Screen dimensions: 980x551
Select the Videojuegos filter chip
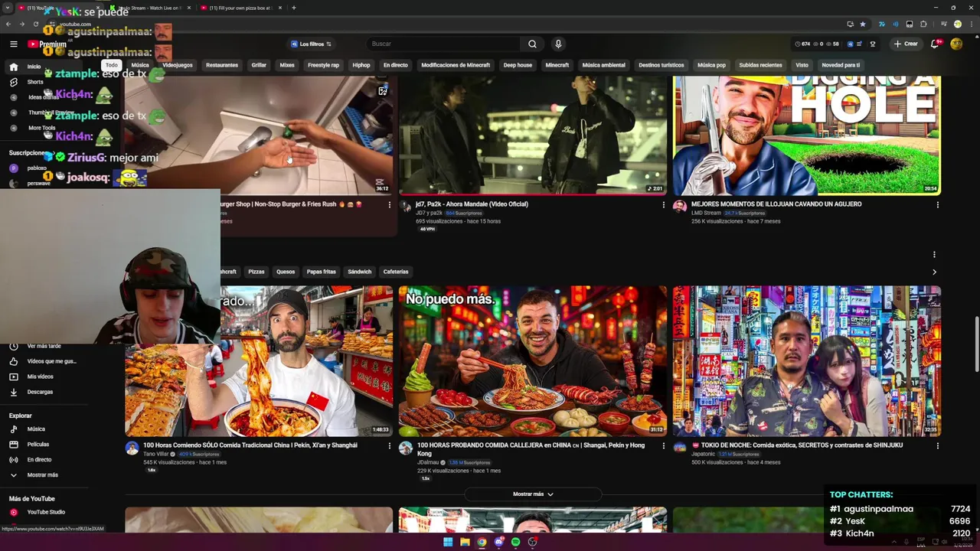click(x=178, y=65)
